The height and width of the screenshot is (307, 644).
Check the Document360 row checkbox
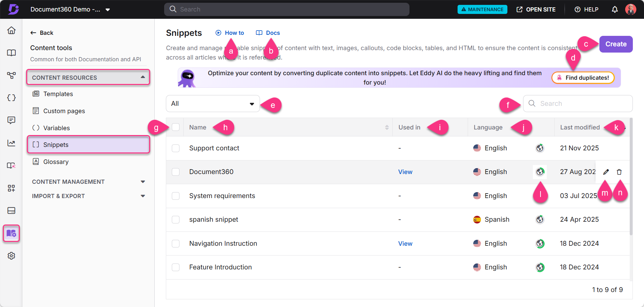[x=176, y=172]
